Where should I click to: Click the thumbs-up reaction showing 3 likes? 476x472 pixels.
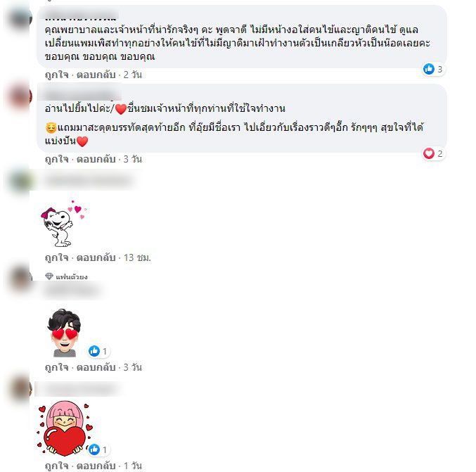[434, 69]
